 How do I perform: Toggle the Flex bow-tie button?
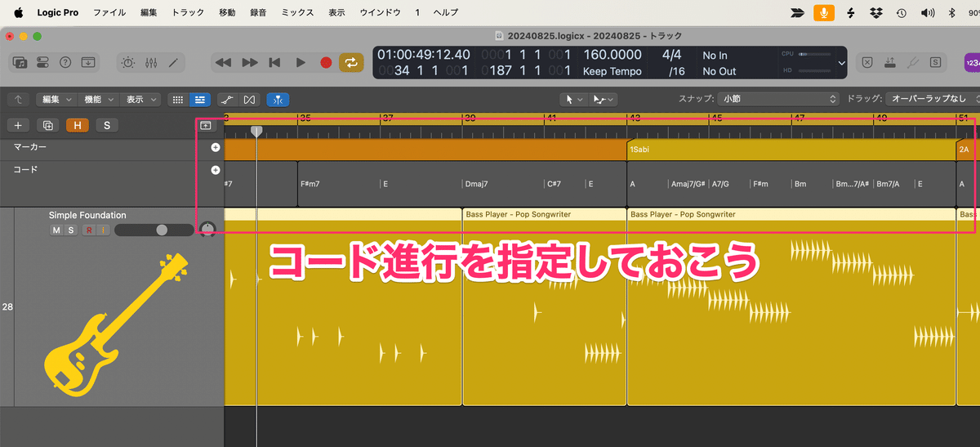pyautogui.click(x=249, y=99)
